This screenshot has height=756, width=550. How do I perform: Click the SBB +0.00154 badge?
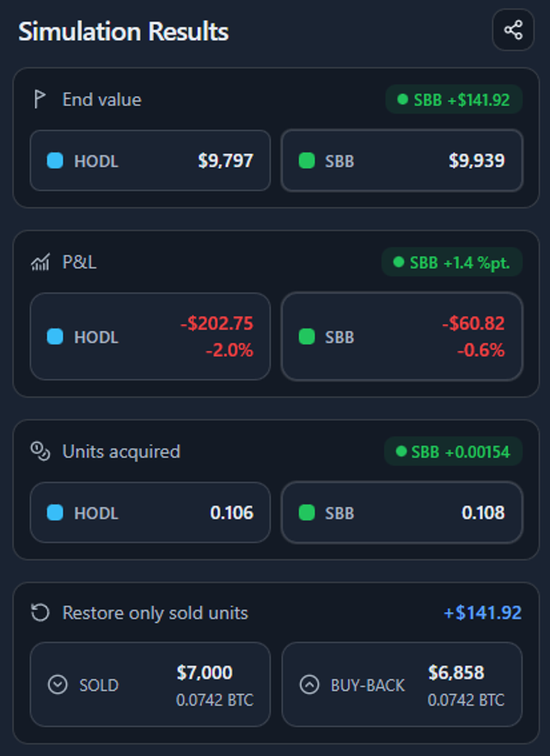coord(453,451)
